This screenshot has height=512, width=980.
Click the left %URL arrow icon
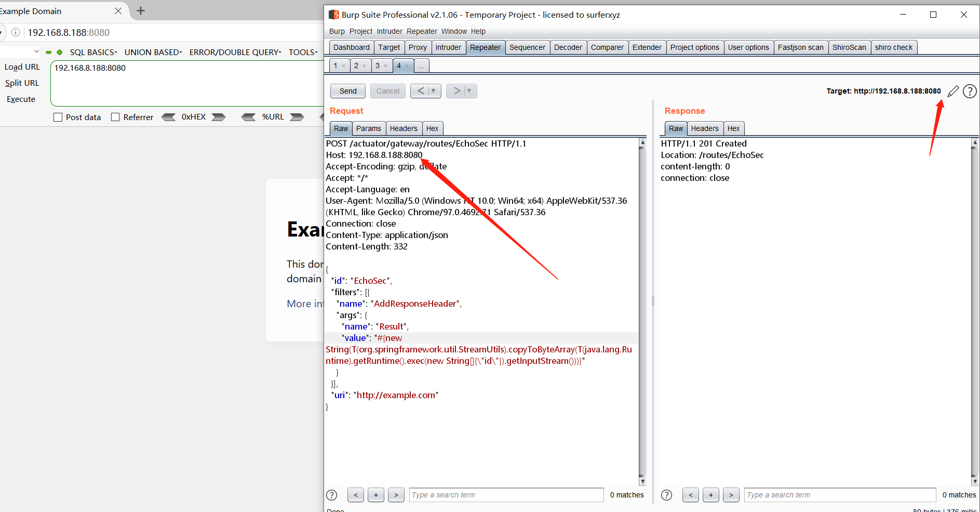click(249, 117)
